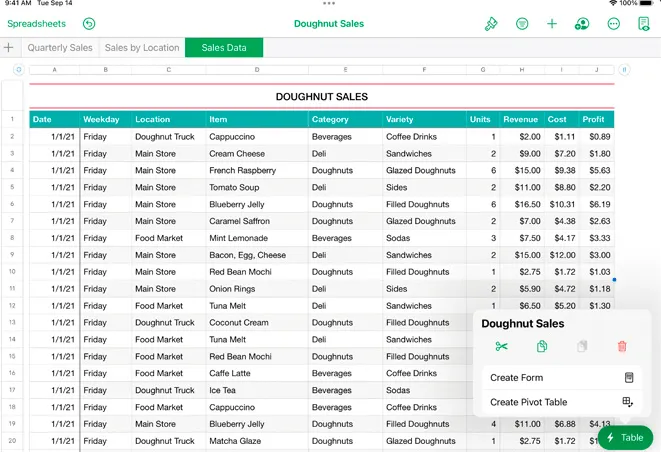Select the table handle circle at top left

18,70
